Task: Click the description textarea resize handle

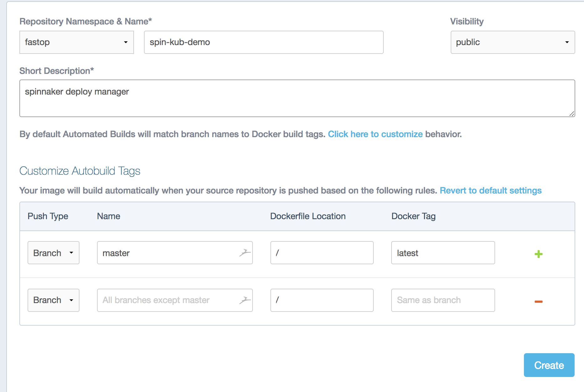Action: (572, 114)
